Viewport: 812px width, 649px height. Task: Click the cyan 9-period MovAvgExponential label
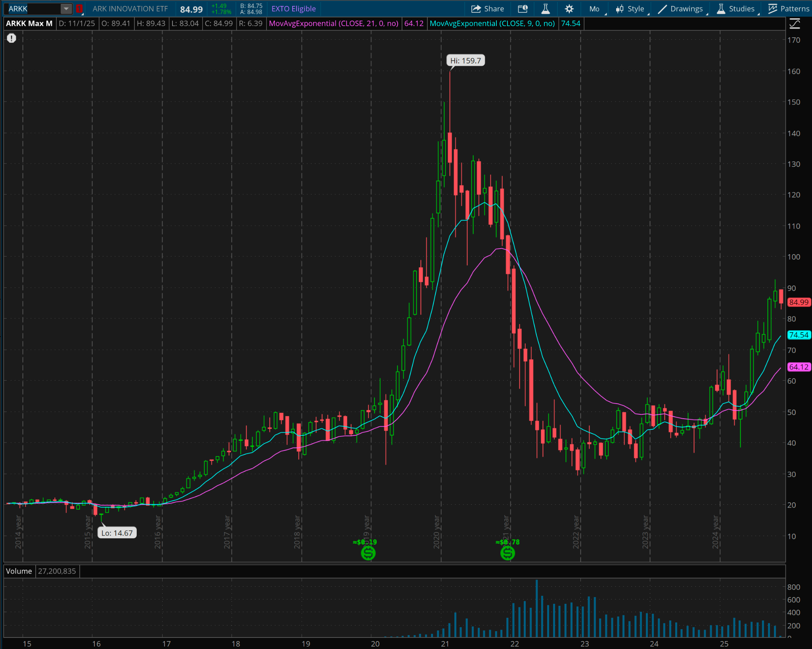tap(492, 23)
